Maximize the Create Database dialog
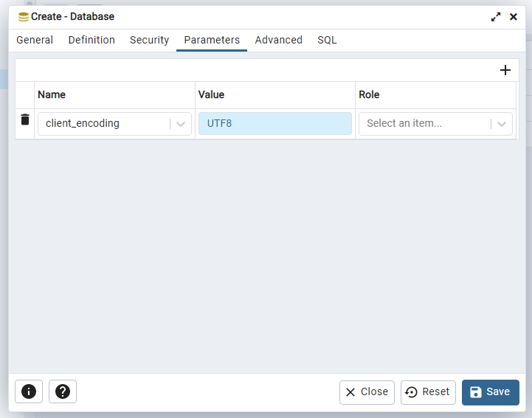 [x=496, y=17]
